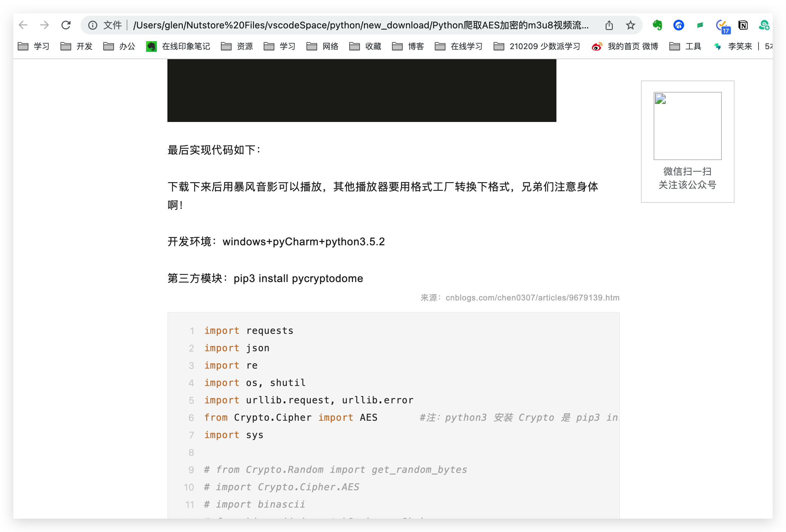
Task: Expand the 资源 bookmarks folder
Action: tap(237, 46)
